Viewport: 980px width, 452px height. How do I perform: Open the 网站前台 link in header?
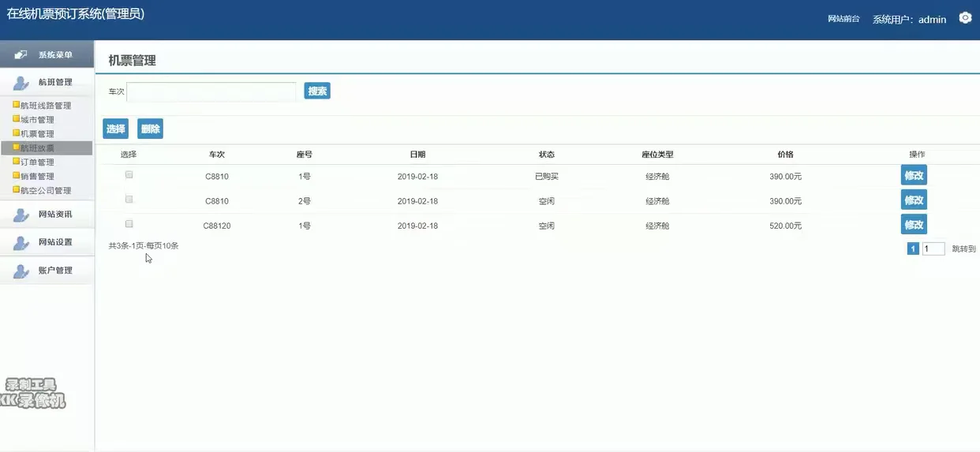(x=843, y=19)
